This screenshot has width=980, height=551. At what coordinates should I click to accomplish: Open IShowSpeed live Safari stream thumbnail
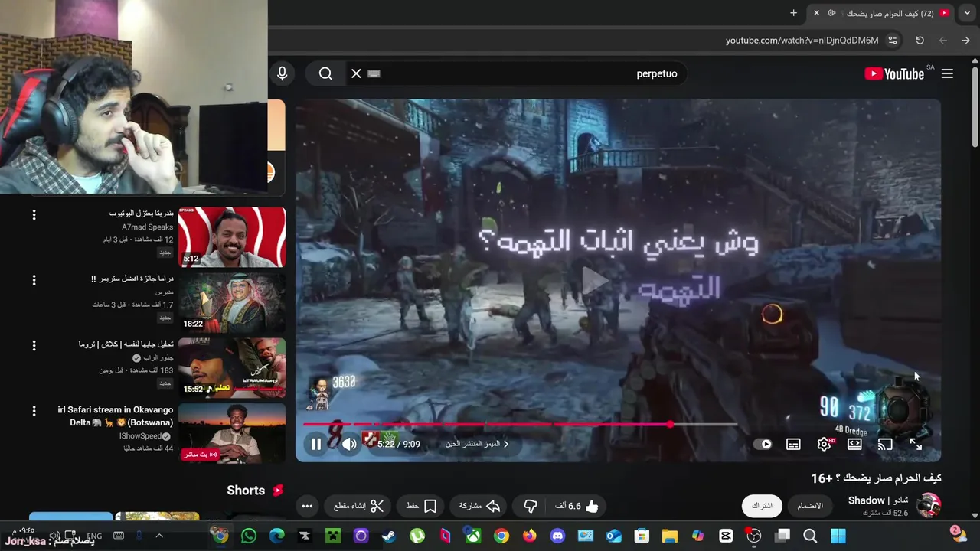(232, 433)
